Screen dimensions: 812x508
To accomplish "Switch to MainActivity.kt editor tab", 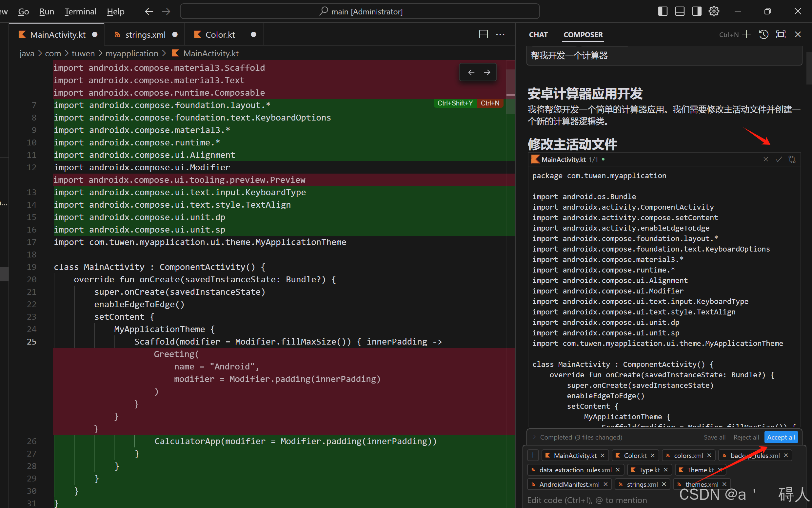I will click(56, 35).
